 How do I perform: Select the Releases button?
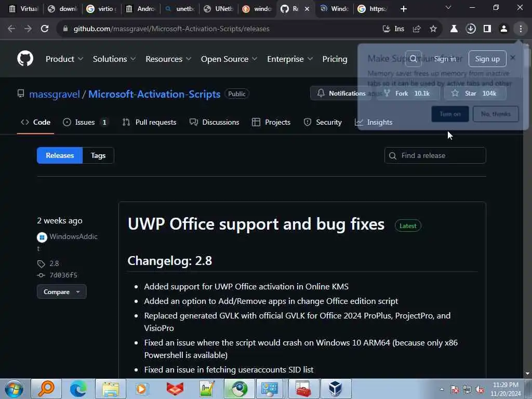pos(60,155)
